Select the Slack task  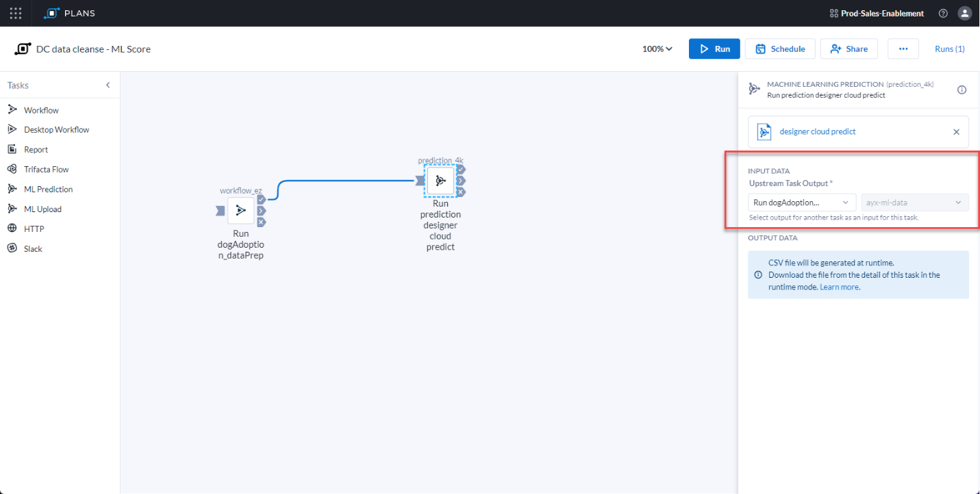32,248
